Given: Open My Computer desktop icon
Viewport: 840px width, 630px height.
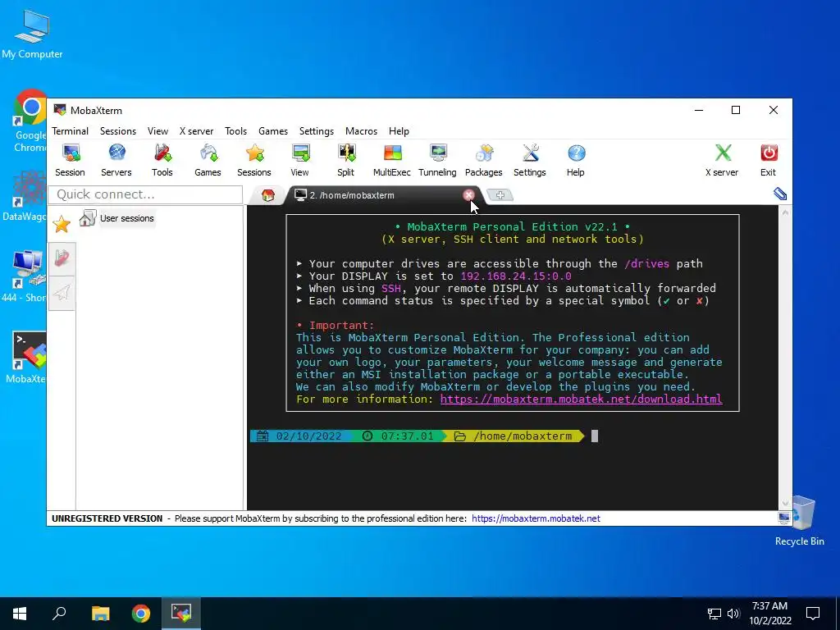Looking at the screenshot, I should tap(32, 34).
